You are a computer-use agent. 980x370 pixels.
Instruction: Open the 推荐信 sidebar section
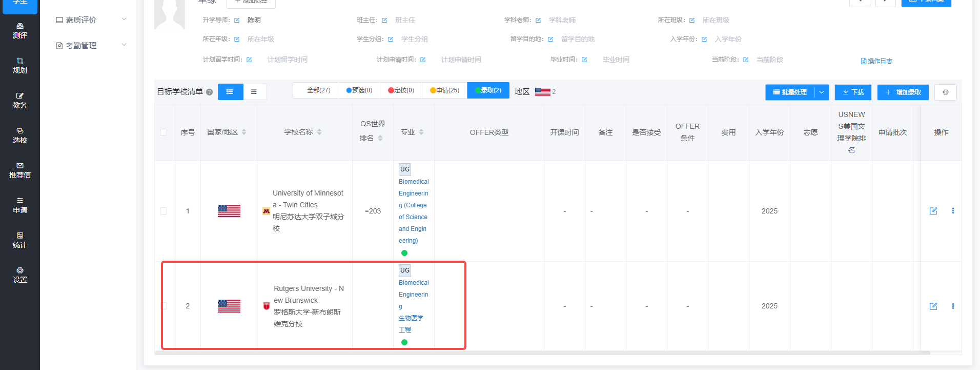click(20, 170)
